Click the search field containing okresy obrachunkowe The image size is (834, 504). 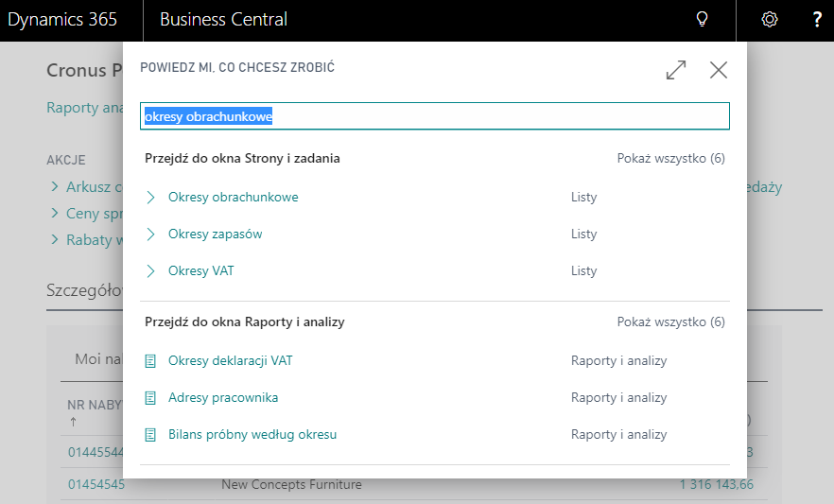point(435,116)
